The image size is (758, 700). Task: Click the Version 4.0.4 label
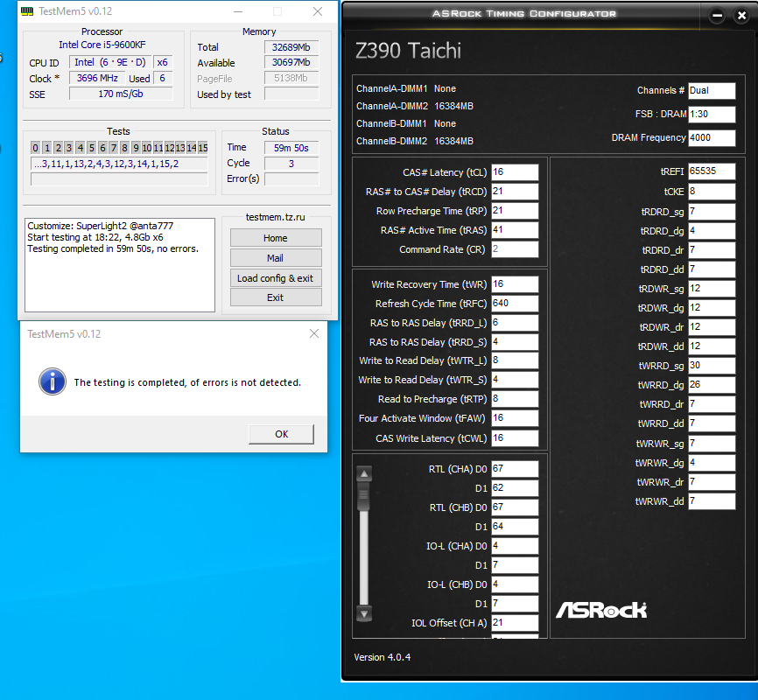pos(382,657)
